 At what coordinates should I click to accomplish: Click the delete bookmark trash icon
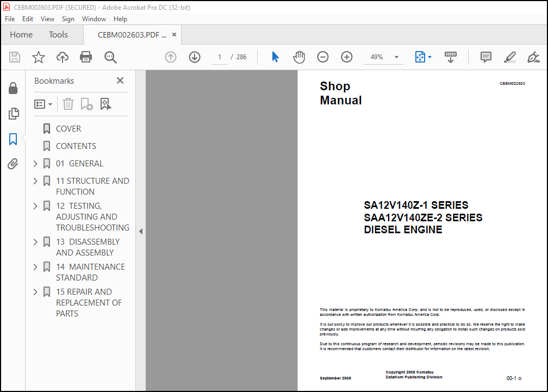point(68,104)
